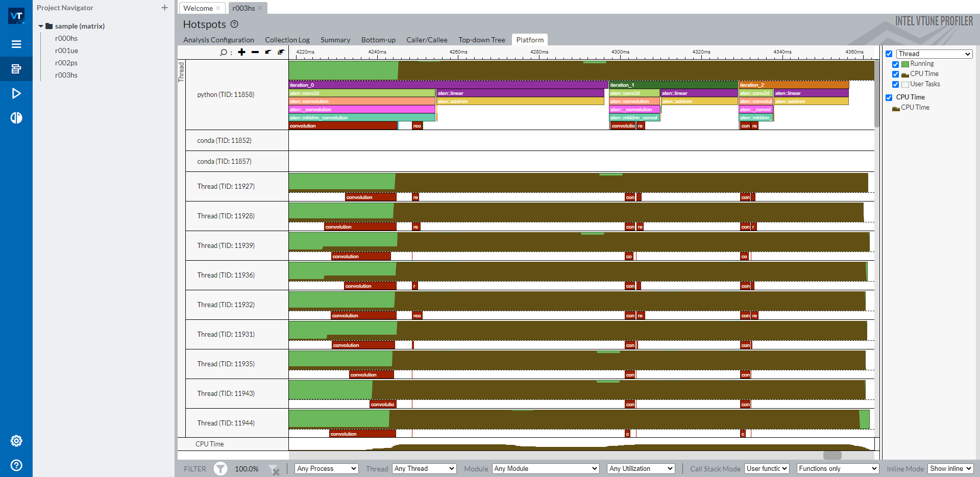
Task: Open the Any Module dropdown
Action: (545, 468)
